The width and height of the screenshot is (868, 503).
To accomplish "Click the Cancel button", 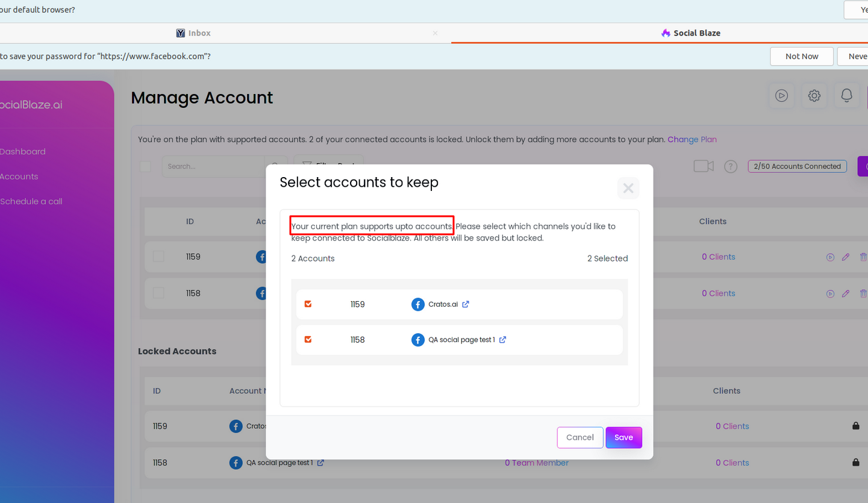I will pos(580,437).
